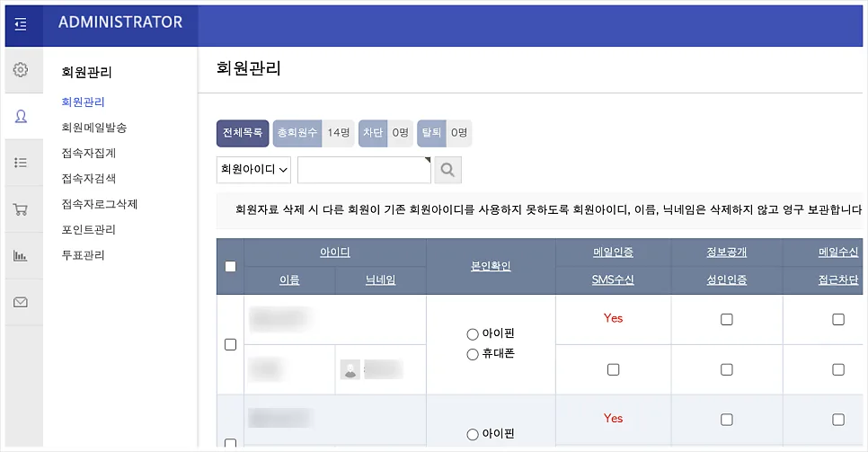Sort by 닉네임 column header
868x452 pixels.
(380, 279)
